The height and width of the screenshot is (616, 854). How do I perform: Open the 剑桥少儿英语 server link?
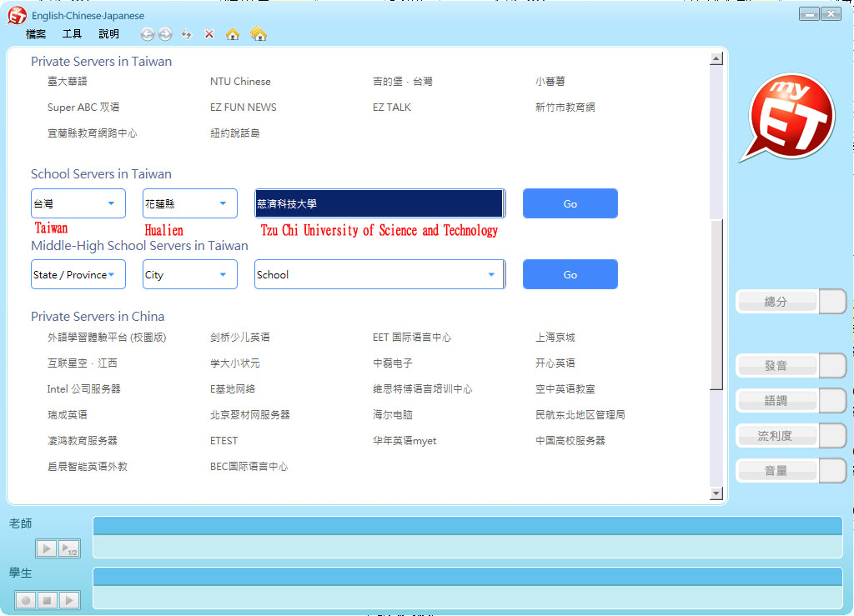tap(239, 338)
